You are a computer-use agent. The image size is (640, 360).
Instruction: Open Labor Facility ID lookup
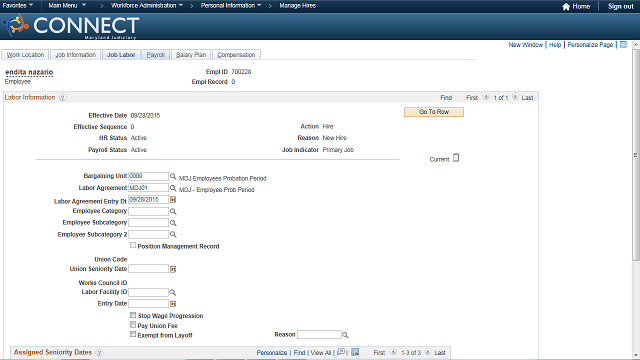(173, 292)
